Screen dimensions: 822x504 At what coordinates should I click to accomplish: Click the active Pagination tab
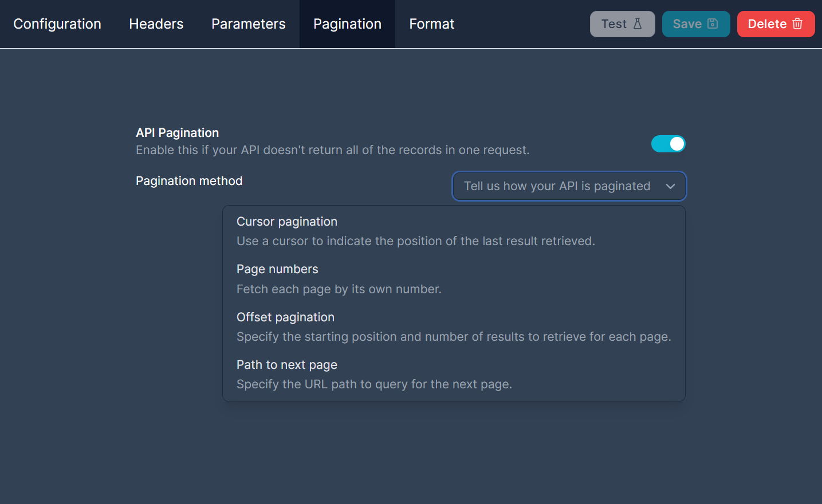[347, 24]
